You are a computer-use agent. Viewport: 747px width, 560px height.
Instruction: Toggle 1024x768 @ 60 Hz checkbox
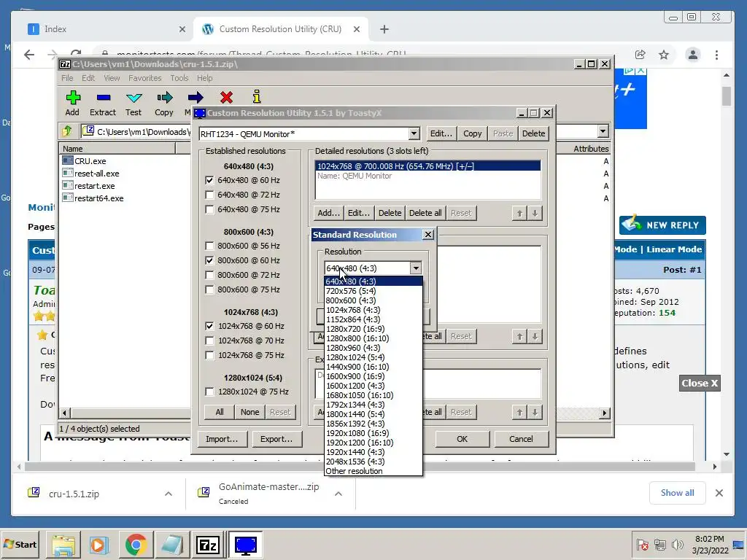pyautogui.click(x=209, y=326)
